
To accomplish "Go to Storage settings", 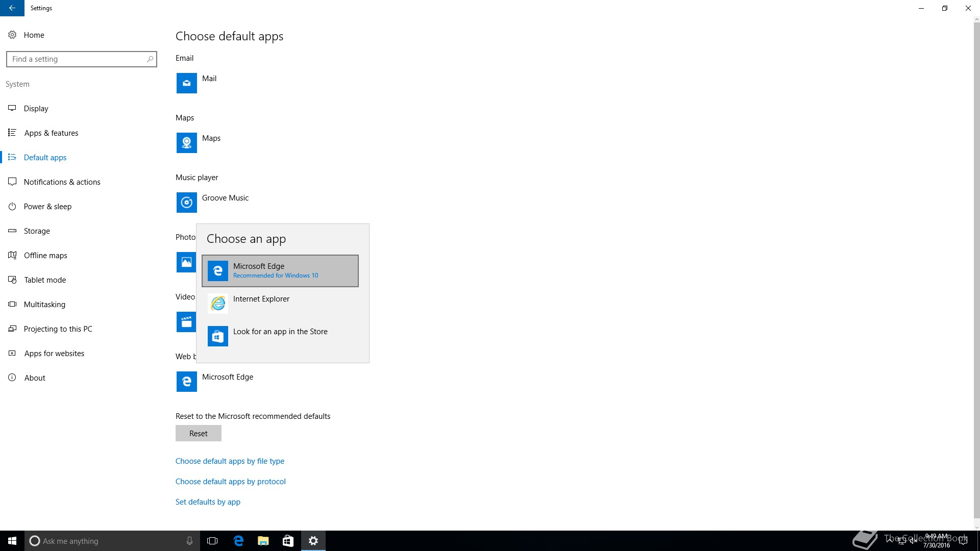I will coord(37,231).
